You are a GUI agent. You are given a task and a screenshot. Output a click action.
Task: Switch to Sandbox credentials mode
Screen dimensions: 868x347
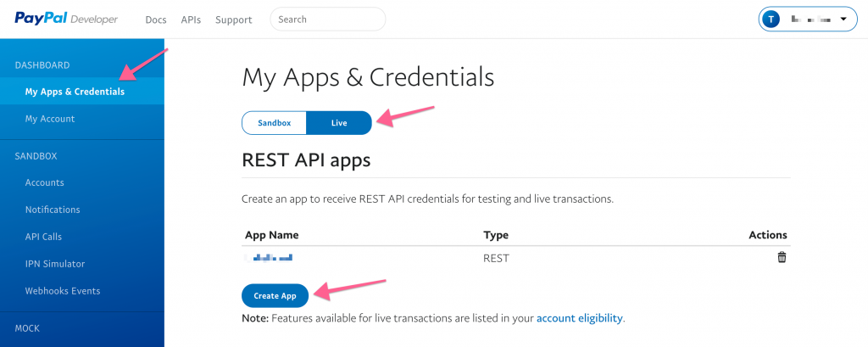(x=275, y=123)
